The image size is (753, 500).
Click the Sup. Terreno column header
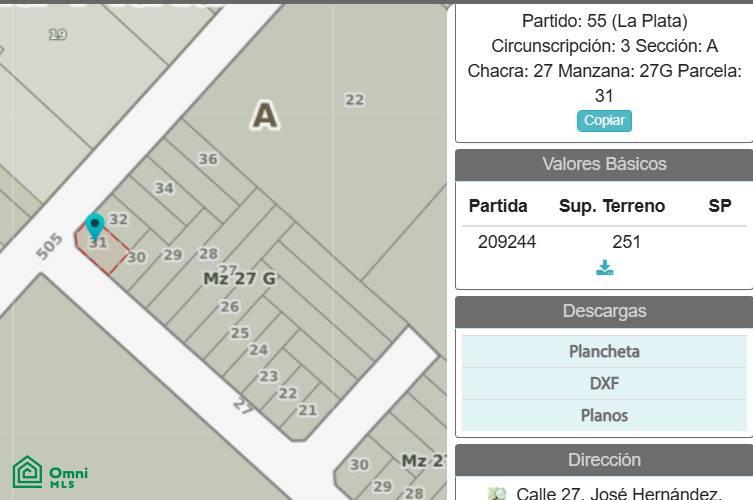click(612, 206)
